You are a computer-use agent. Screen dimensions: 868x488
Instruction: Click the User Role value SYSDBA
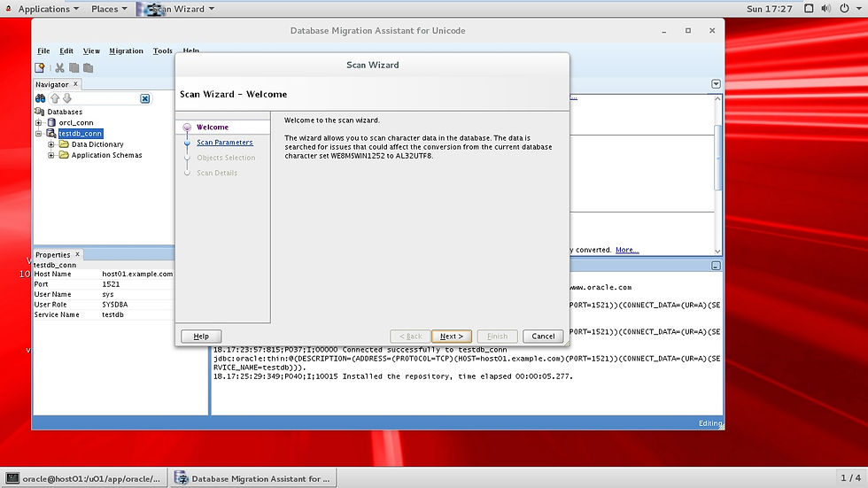tap(115, 305)
